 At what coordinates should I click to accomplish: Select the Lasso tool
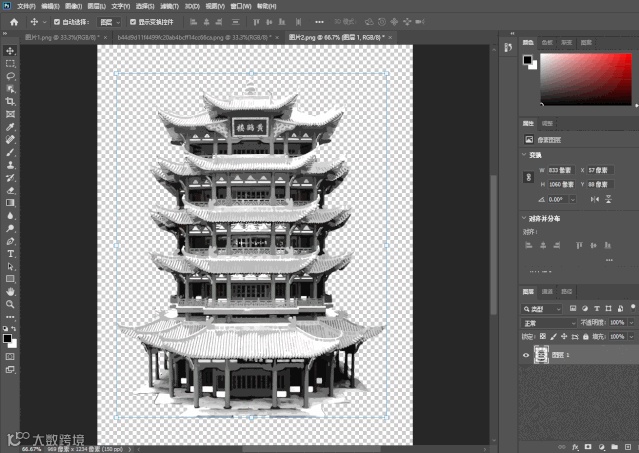coord(10,76)
